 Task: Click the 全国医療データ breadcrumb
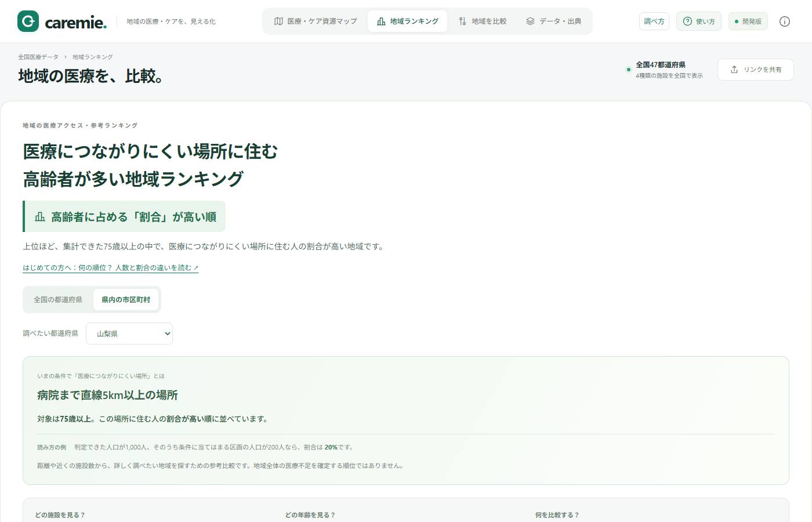click(38, 57)
